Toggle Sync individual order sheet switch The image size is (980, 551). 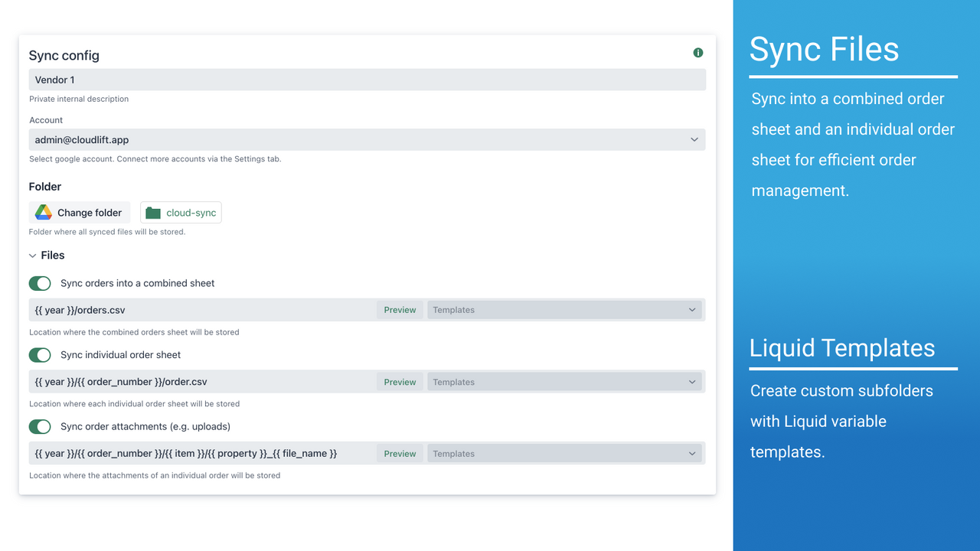coord(40,355)
